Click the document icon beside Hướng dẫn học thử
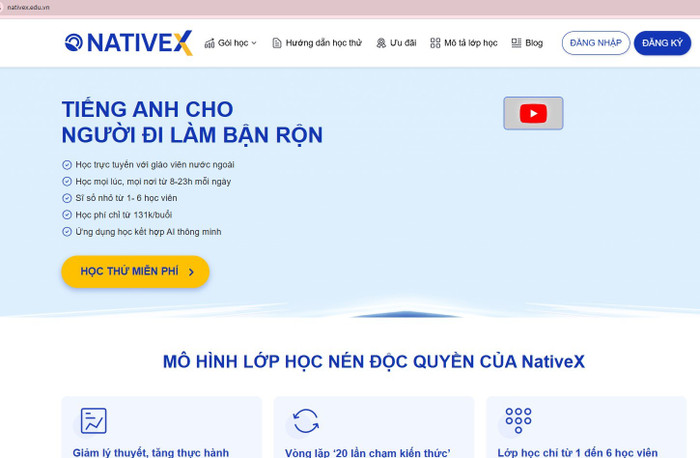The width and height of the screenshot is (700, 458). [x=277, y=43]
